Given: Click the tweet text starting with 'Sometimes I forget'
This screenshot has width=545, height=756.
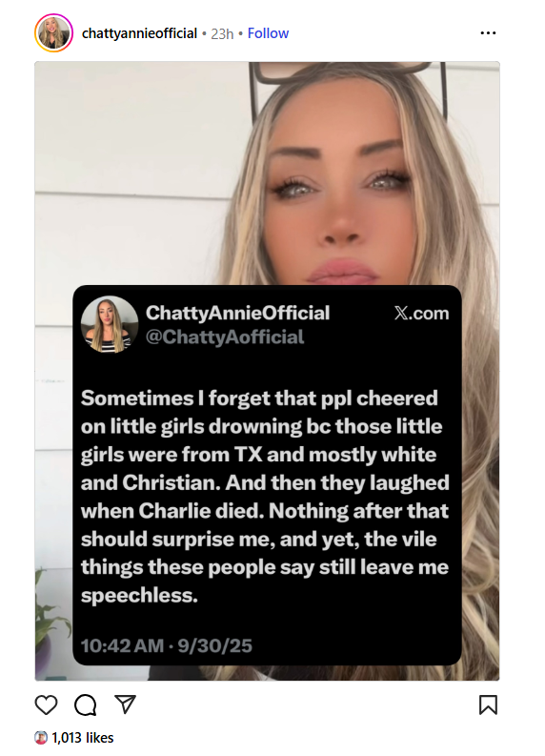Looking at the screenshot, I should pos(265,497).
